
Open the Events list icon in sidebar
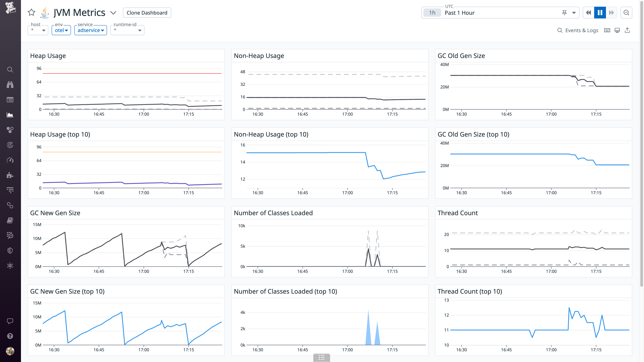tap(10, 99)
